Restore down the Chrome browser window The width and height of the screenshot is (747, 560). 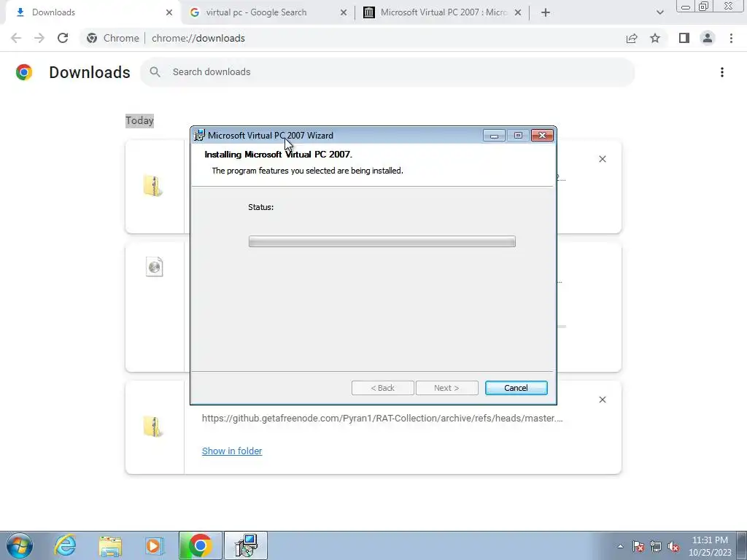(704, 7)
